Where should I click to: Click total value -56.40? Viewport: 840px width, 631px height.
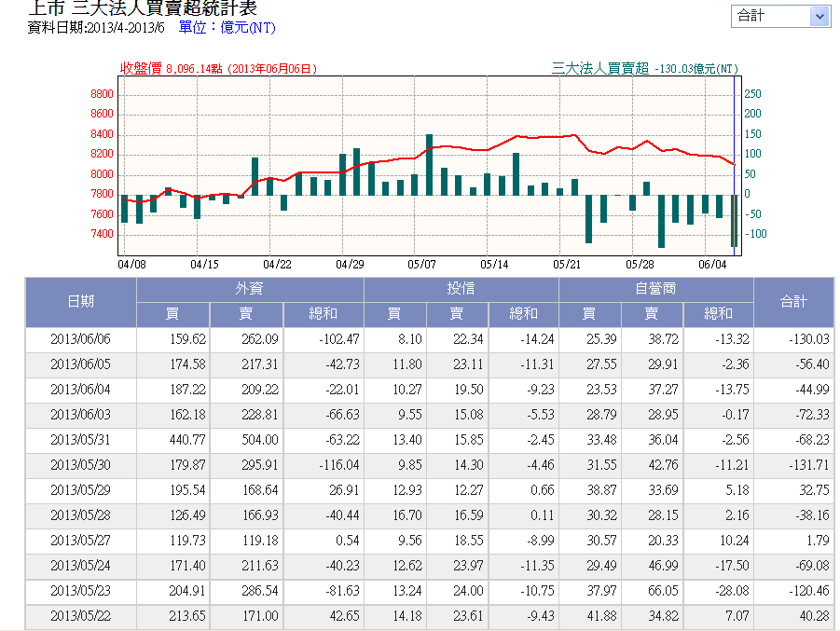(x=812, y=364)
